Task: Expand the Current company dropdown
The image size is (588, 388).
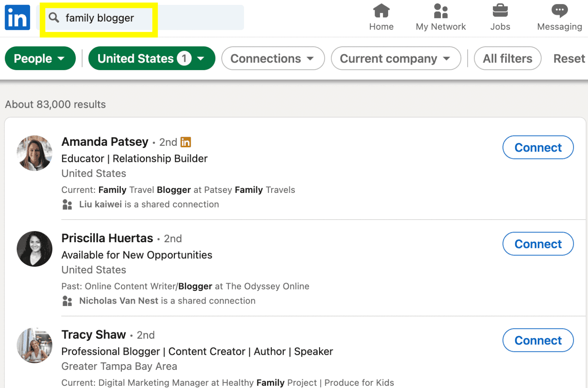Action: pos(395,58)
